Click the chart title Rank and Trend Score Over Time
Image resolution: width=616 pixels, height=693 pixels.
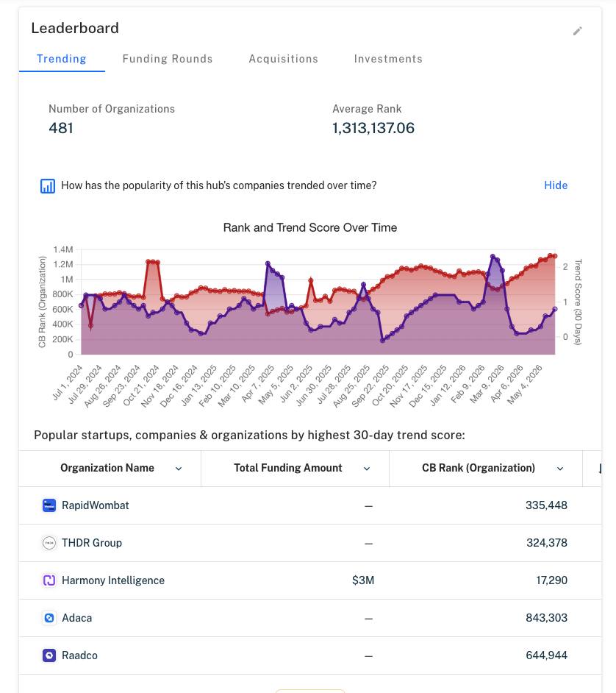click(310, 227)
